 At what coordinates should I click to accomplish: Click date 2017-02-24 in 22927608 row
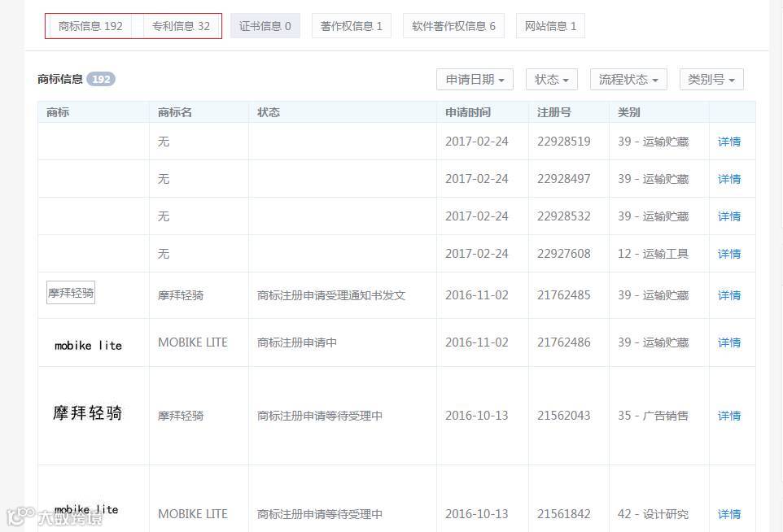(477, 254)
